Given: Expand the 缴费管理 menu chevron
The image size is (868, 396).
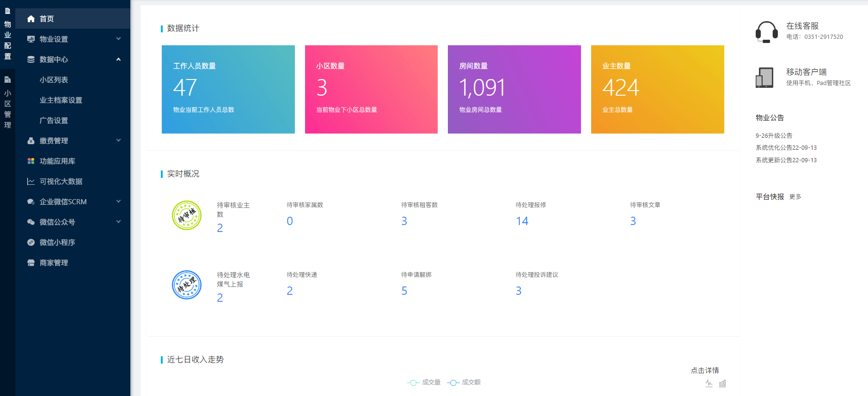Looking at the screenshot, I should tap(118, 140).
